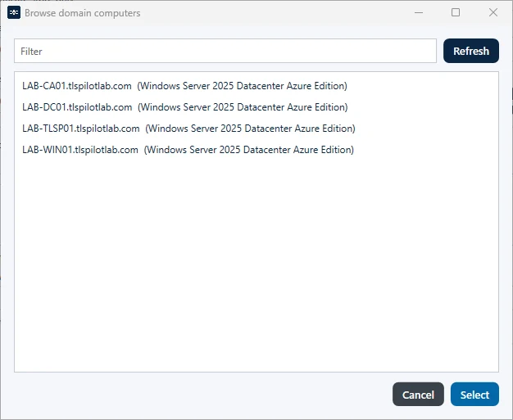
Task: Click into the Filter input field
Action: (x=225, y=51)
